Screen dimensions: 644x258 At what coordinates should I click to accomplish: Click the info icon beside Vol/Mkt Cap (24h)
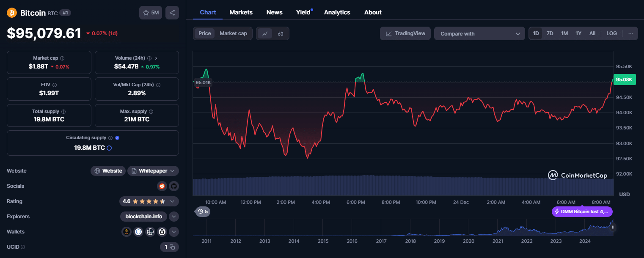click(158, 85)
